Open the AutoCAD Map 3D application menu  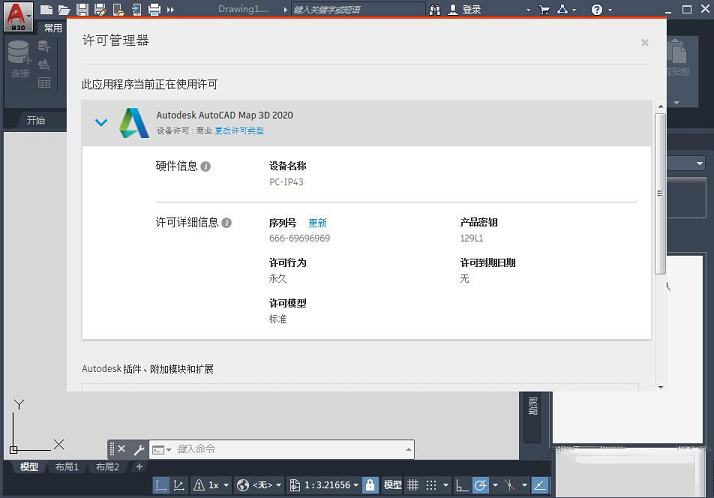18,16
